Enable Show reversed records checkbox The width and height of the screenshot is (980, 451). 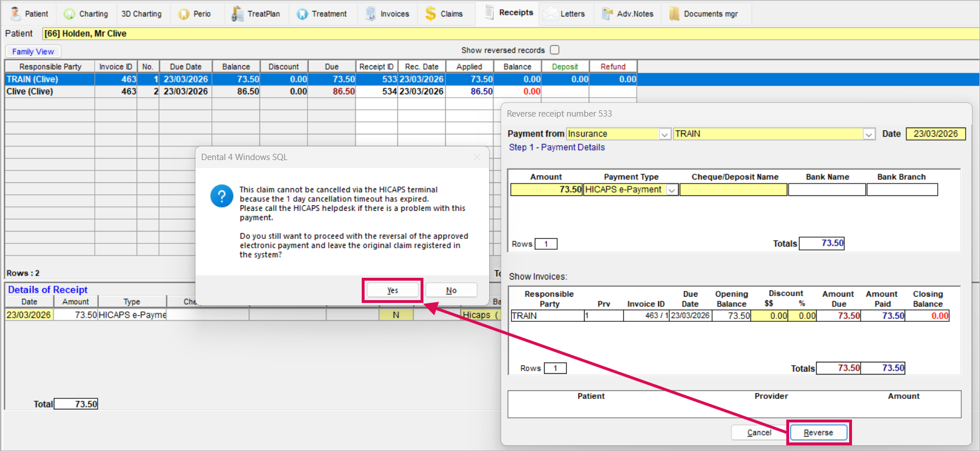pyautogui.click(x=554, y=50)
